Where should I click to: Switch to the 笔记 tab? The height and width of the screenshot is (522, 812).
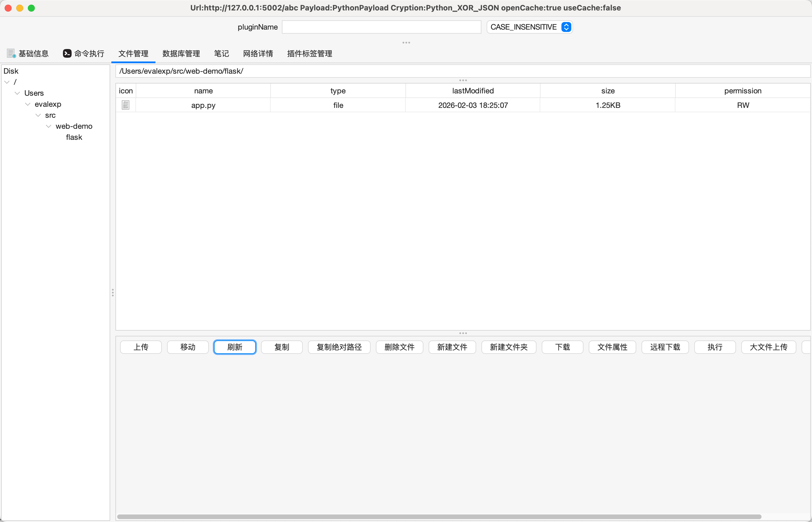click(x=221, y=54)
